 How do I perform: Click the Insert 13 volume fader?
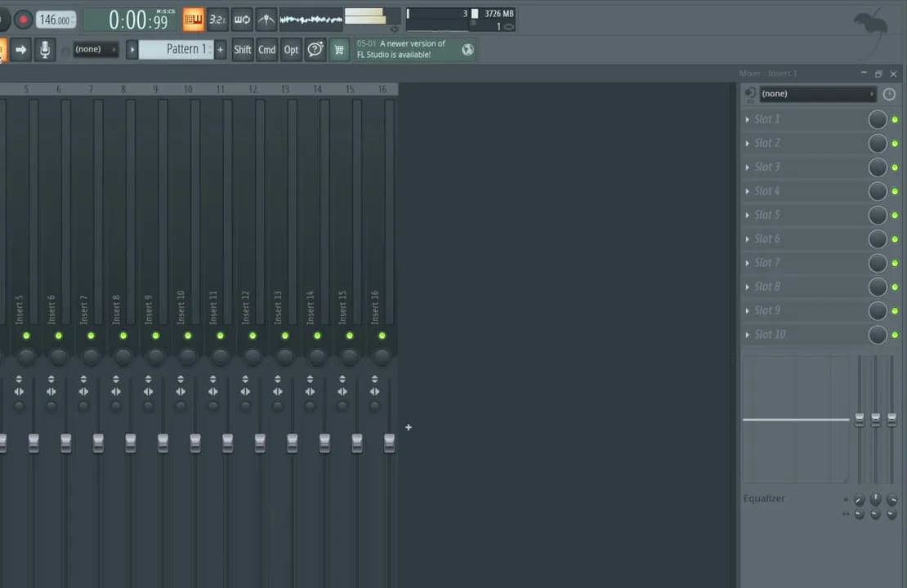(x=292, y=443)
